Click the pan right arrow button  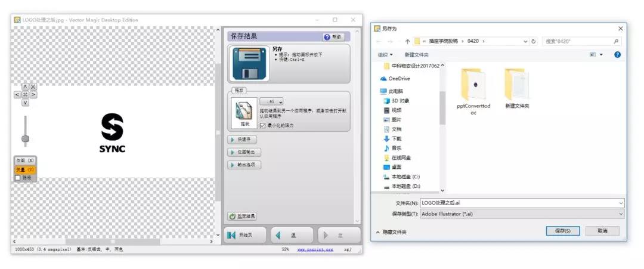point(33,94)
